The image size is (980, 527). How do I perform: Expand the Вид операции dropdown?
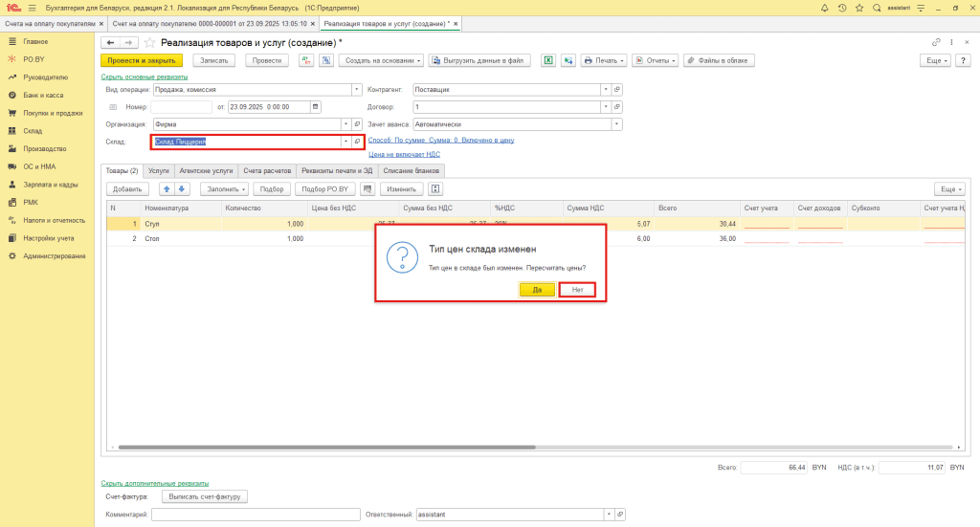[x=345, y=89]
